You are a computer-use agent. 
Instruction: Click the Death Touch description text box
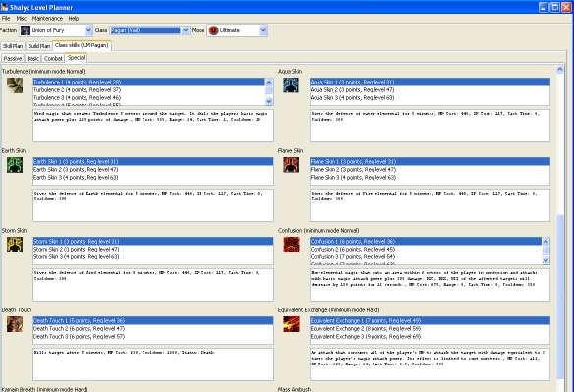153,364
